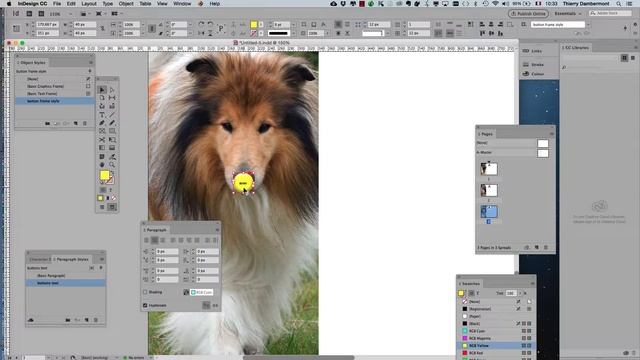Click the delete page icon in Pages panel
This screenshot has height=360, width=640.
click(546, 247)
